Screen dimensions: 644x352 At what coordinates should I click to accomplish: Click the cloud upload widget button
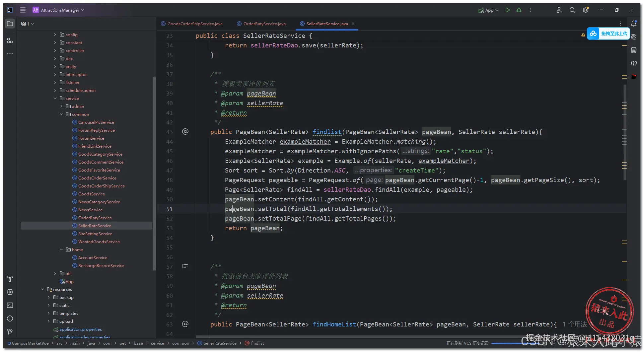click(608, 34)
